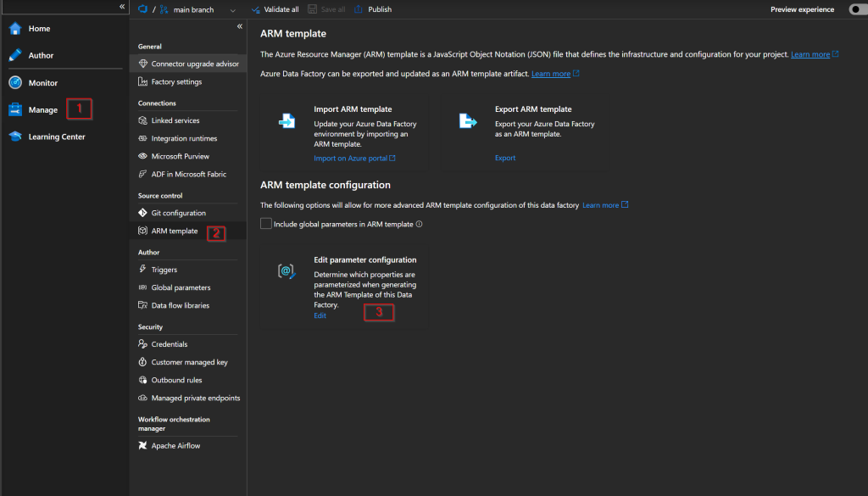The height and width of the screenshot is (496, 868).
Task: Click the Publish icon in toolbar
Action: pos(358,9)
